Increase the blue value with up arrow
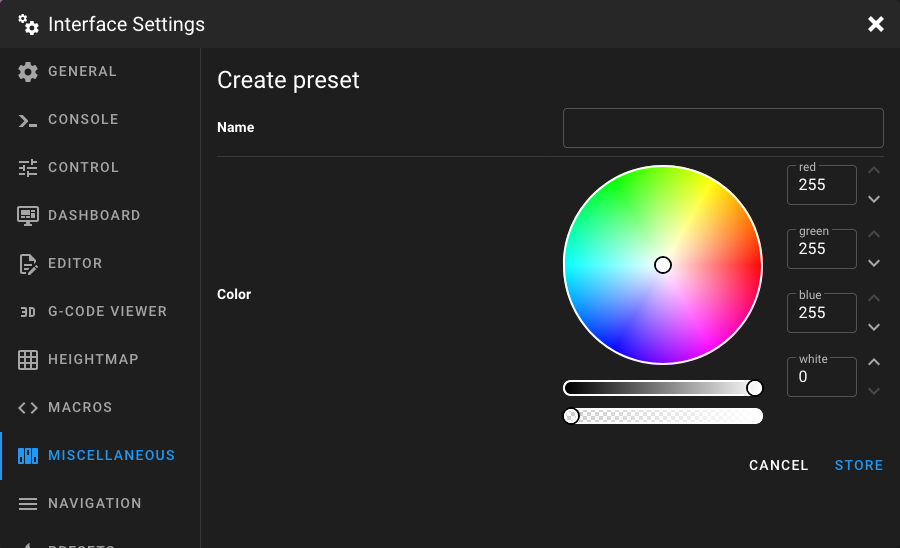The image size is (900, 548). coord(874,298)
